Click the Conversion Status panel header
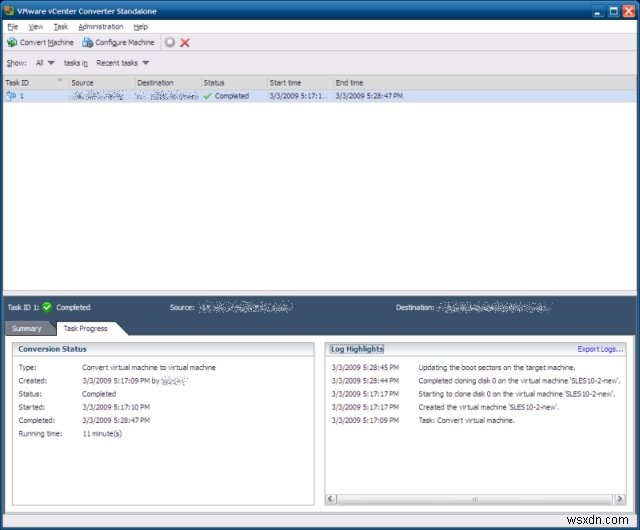Image resolution: width=640 pixels, height=530 pixels. tap(53, 349)
